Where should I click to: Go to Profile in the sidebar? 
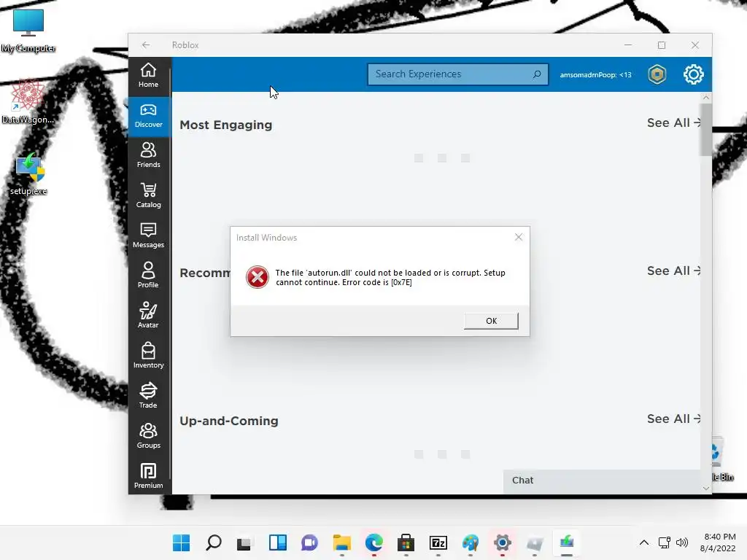pyautogui.click(x=148, y=276)
